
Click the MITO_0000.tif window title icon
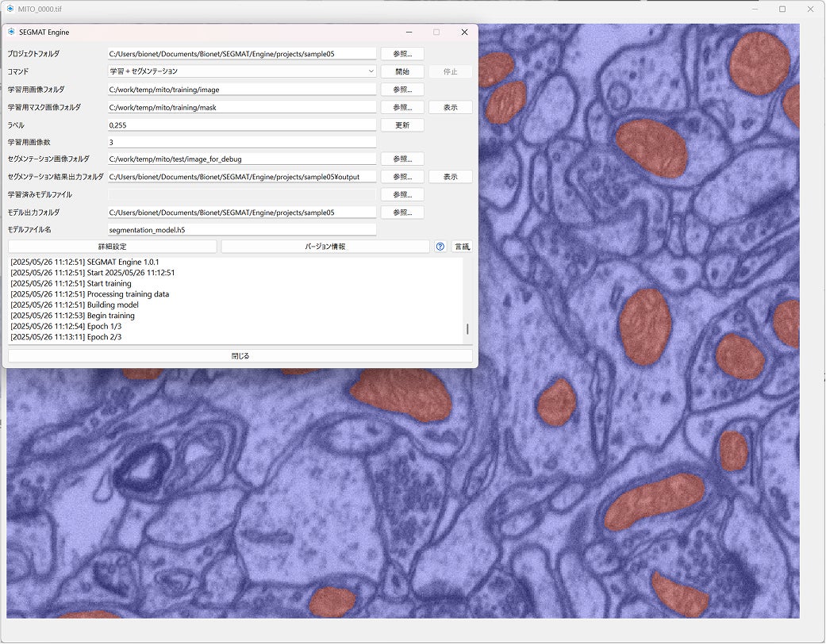pyautogui.click(x=10, y=9)
